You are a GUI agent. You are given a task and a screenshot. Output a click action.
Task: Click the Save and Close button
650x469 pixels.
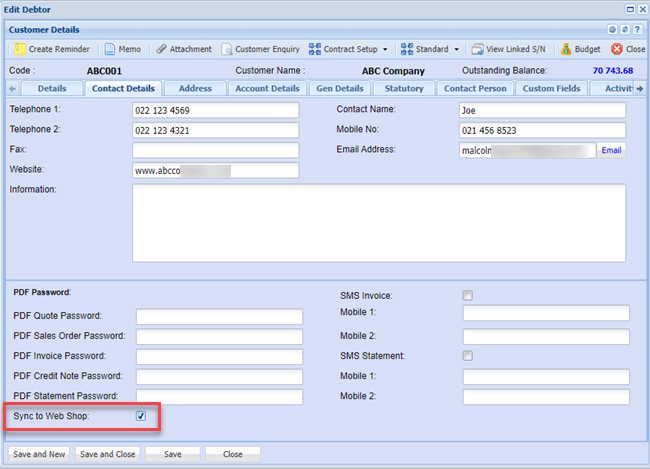click(107, 453)
